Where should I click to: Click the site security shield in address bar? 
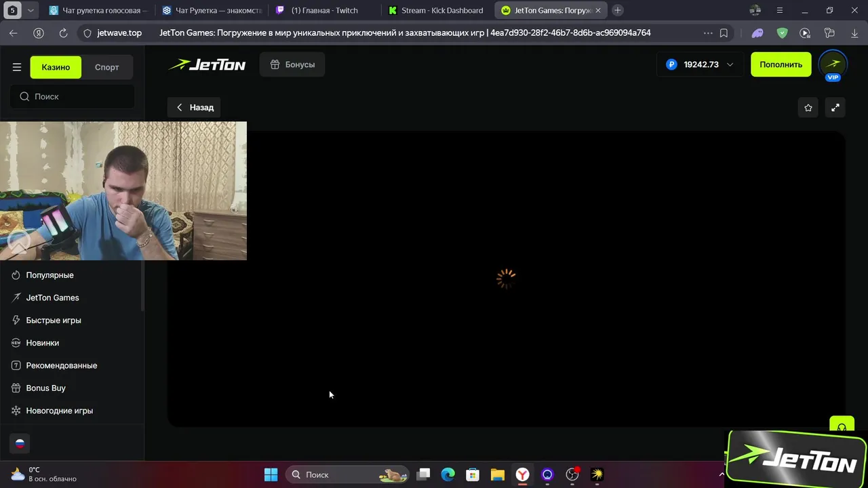point(87,33)
